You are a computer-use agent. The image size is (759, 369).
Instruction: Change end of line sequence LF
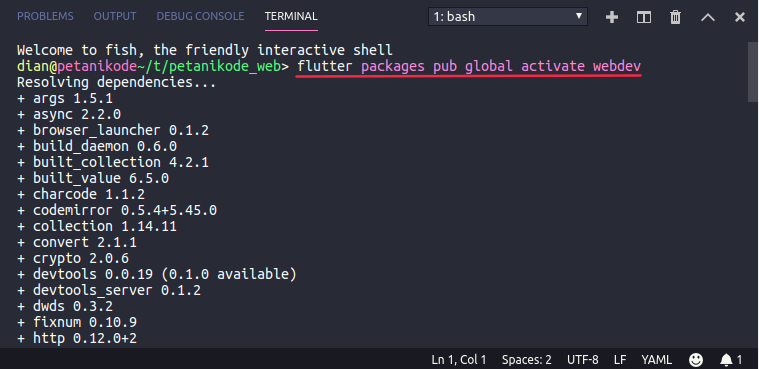[620, 360]
